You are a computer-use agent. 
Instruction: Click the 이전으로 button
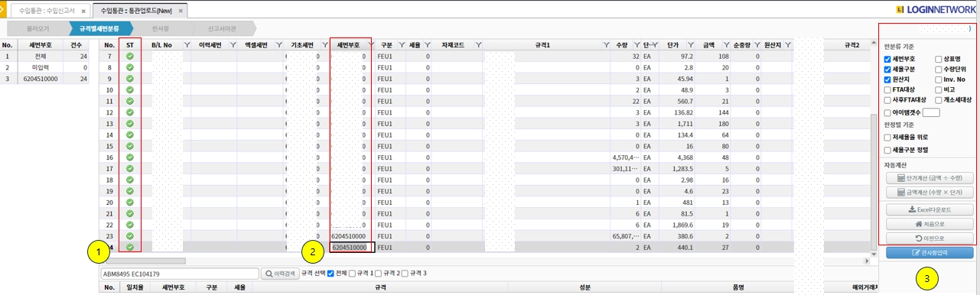(930, 238)
